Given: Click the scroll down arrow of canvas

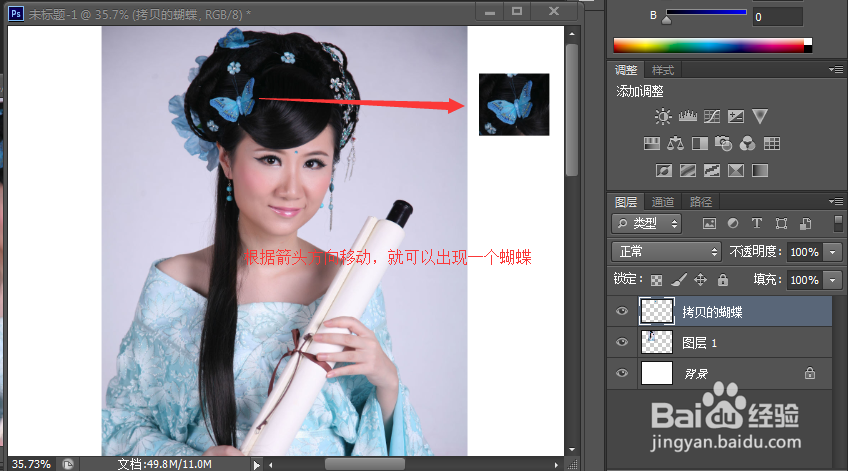Looking at the screenshot, I should pos(572,449).
